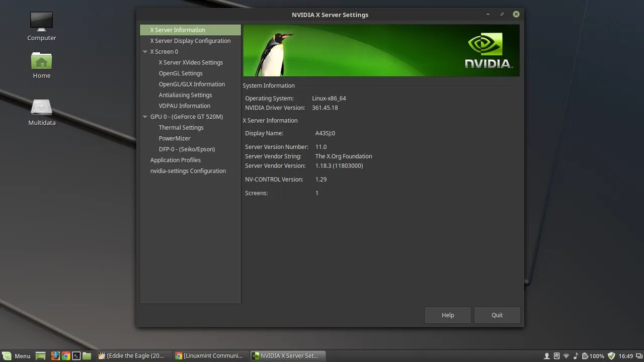Select X Server Display Configuration

point(190,41)
